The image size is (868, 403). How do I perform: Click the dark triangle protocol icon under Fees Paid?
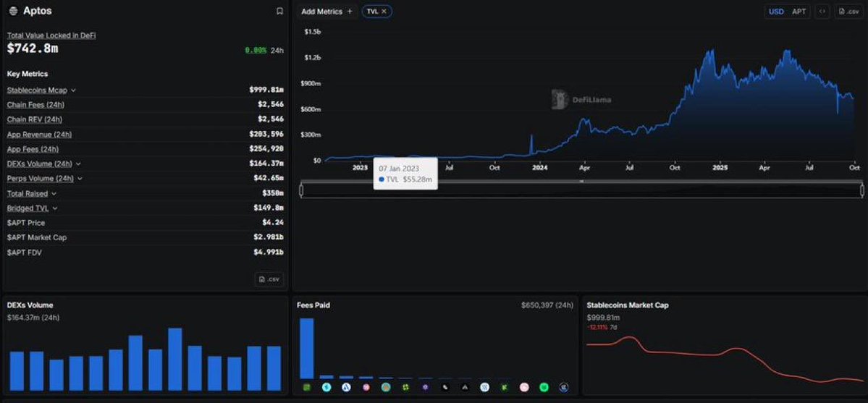[x=465, y=388]
